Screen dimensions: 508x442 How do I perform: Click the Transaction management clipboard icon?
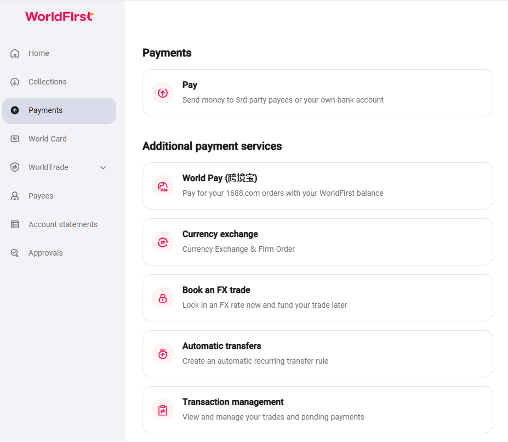click(163, 410)
